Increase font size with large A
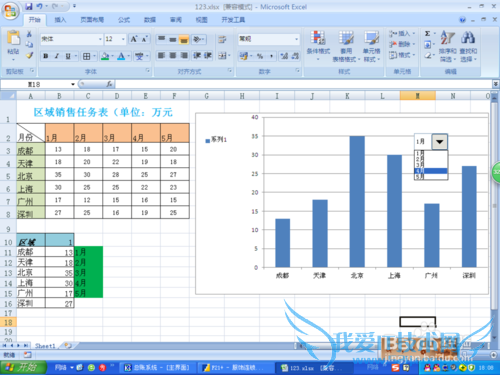The image size is (500, 375). point(134,39)
